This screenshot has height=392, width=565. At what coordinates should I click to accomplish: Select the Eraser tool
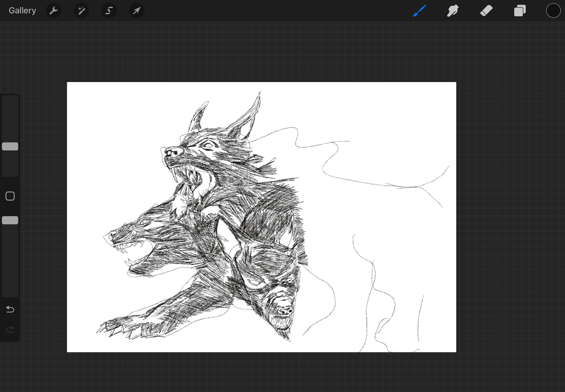(x=486, y=11)
